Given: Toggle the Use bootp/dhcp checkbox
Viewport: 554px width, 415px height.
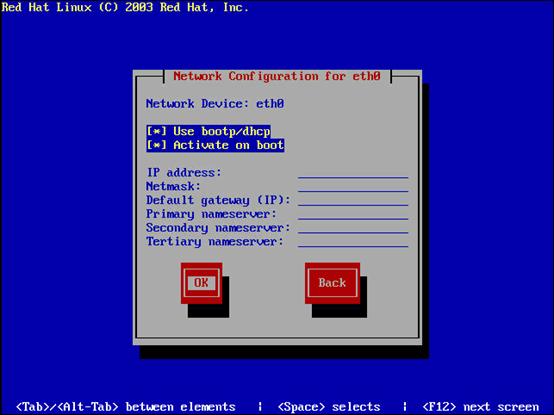Looking at the screenshot, I should 208,131.
